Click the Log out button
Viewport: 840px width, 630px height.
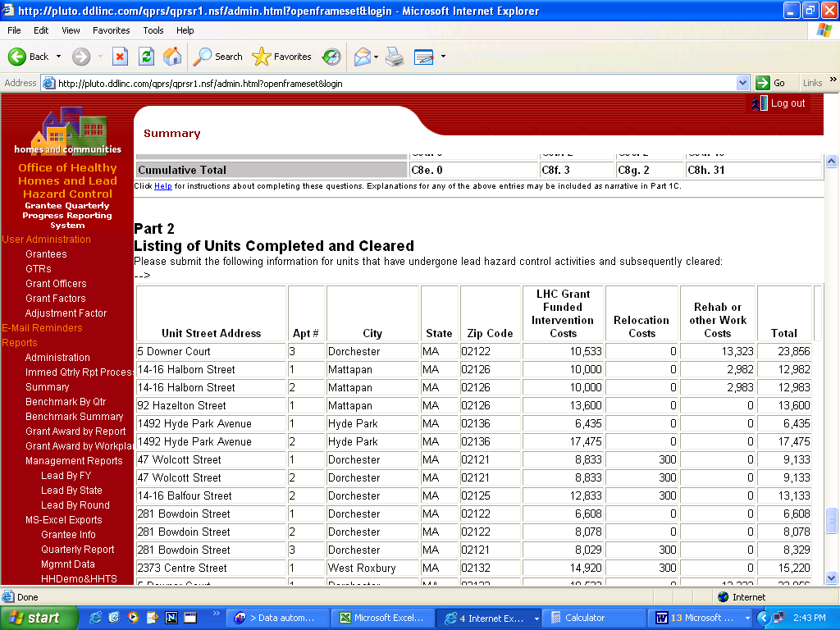point(779,103)
